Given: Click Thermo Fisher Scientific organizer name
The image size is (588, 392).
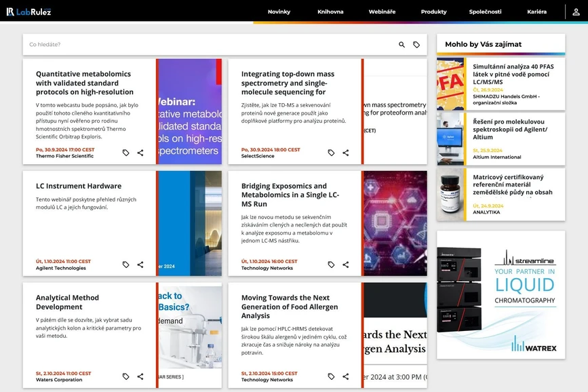Looking at the screenshot, I should (x=65, y=156).
